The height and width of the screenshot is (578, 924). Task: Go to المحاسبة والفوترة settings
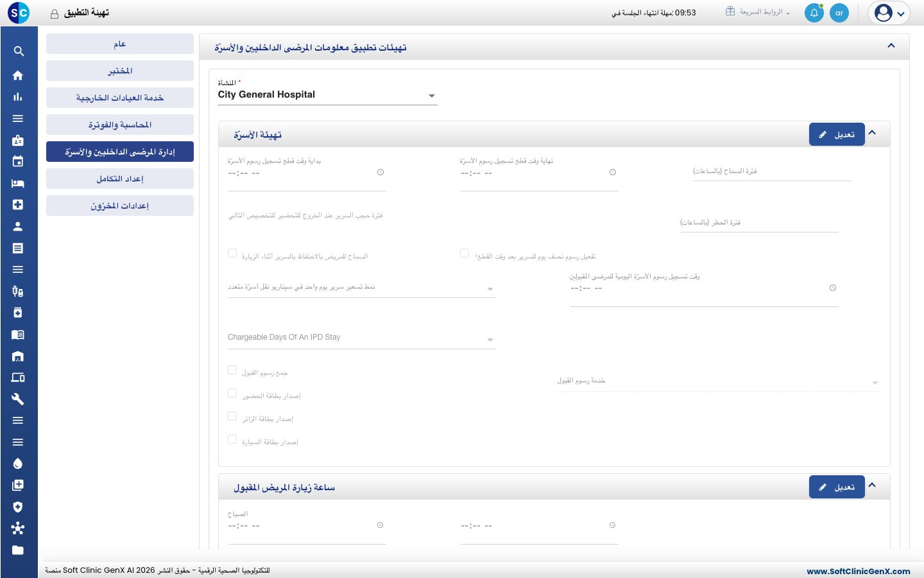pos(120,125)
